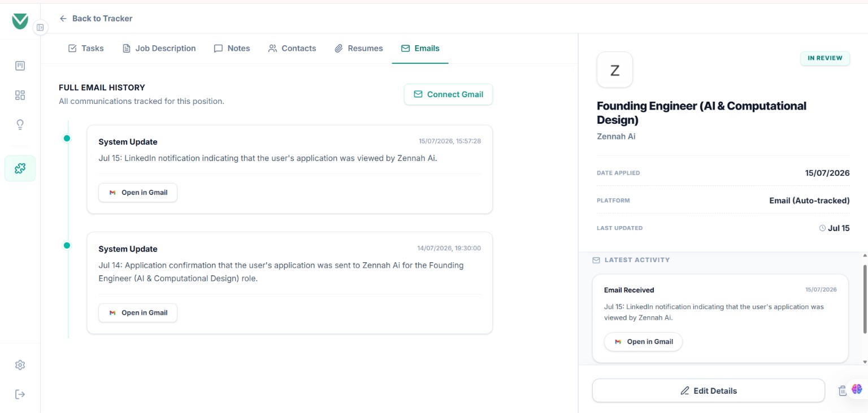Click the Date Applied value 15/07/2026

click(x=827, y=173)
